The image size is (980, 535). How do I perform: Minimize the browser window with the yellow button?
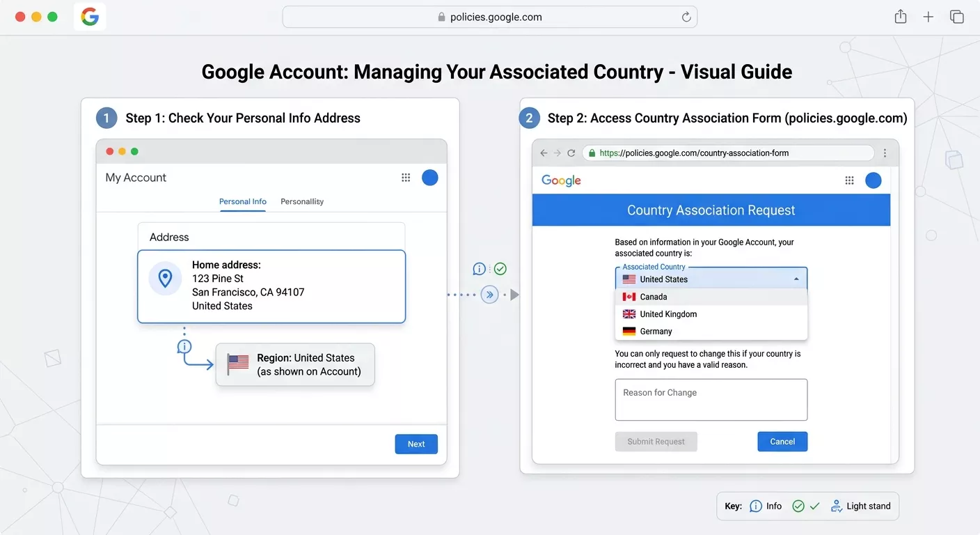point(36,17)
